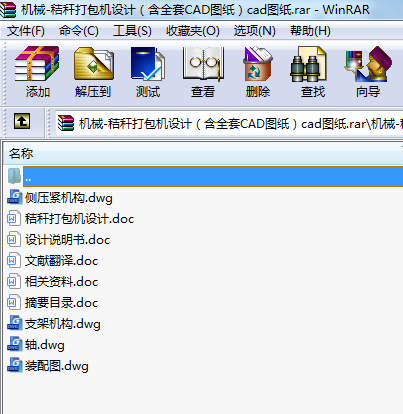Image resolution: width=403 pixels, height=414 pixels.
Task: Open the 命令(C) menu
Action: (79, 31)
